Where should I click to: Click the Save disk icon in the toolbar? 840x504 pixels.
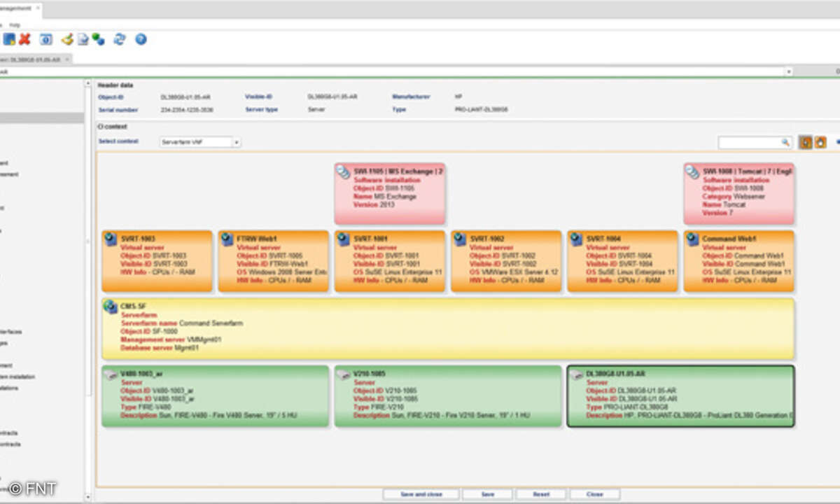coord(9,39)
